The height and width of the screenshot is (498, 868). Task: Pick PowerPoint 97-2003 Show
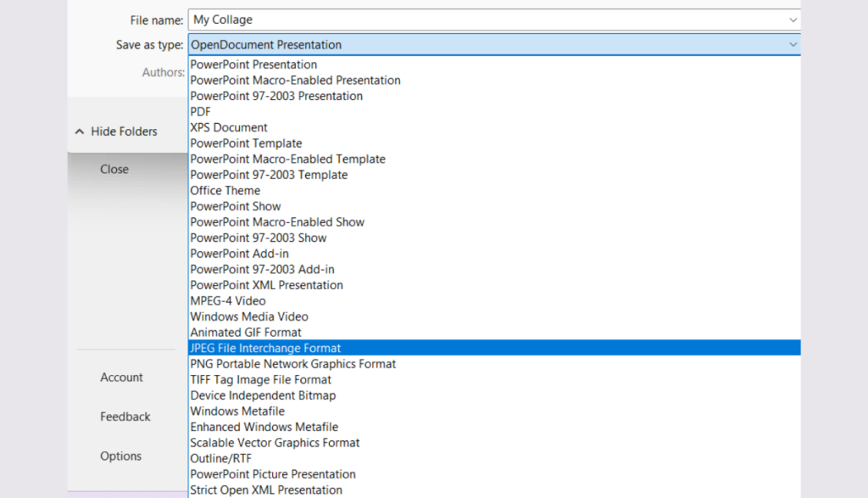pos(494,238)
